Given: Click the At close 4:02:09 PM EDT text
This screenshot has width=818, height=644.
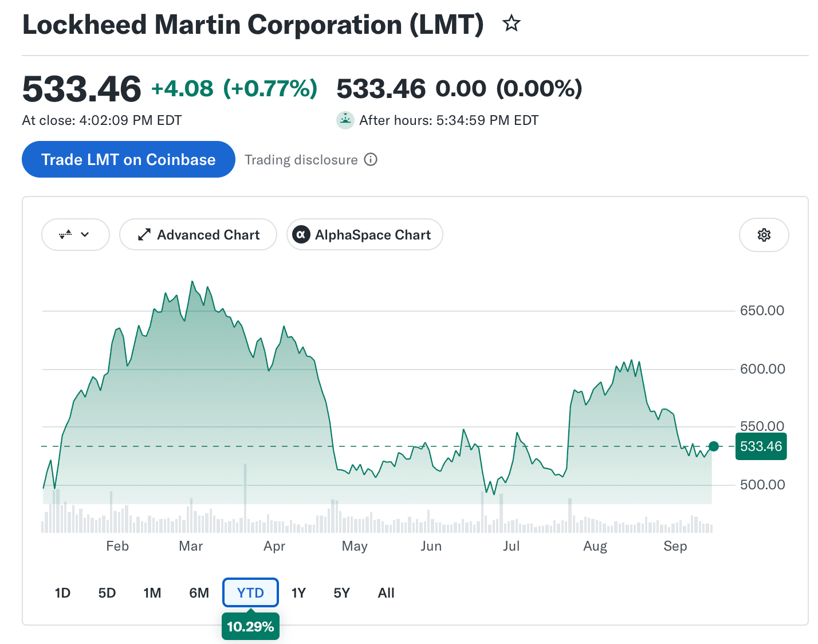Looking at the screenshot, I should [102, 120].
